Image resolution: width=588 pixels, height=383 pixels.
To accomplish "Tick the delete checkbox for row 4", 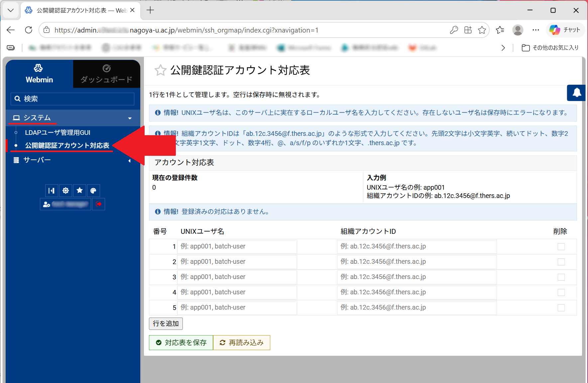I will click(x=561, y=292).
